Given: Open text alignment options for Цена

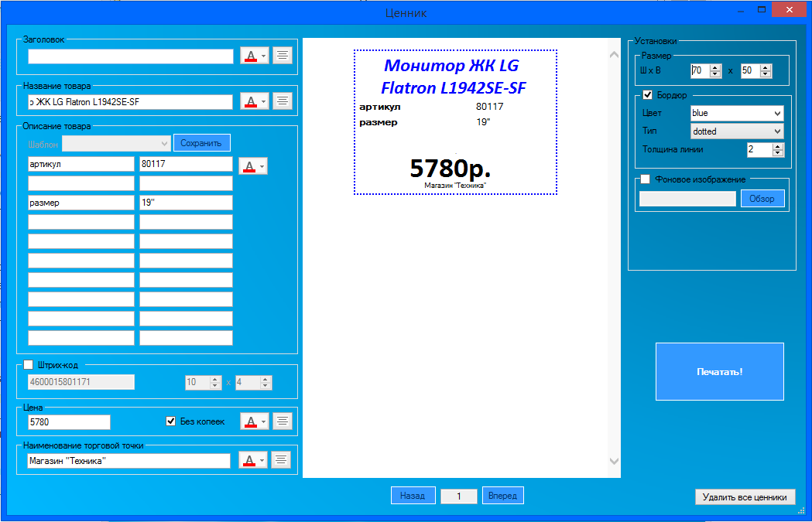Looking at the screenshot, I should (283, 421).
